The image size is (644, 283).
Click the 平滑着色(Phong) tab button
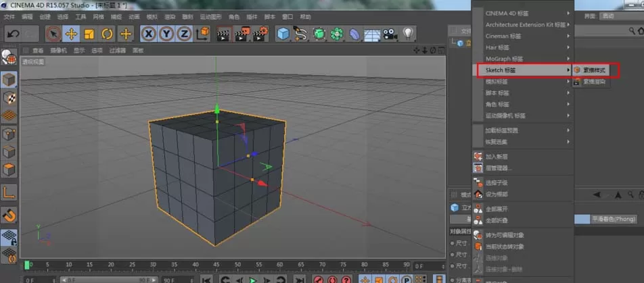coord(614,219)
